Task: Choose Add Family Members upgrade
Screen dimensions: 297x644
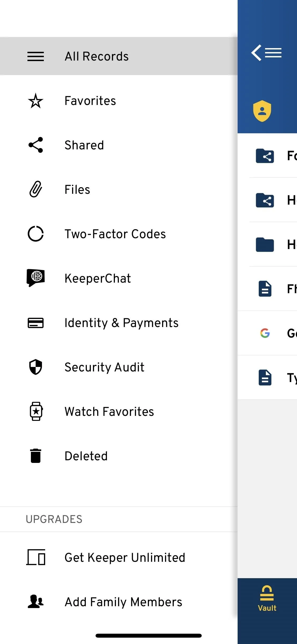Action: click(119, 602)
